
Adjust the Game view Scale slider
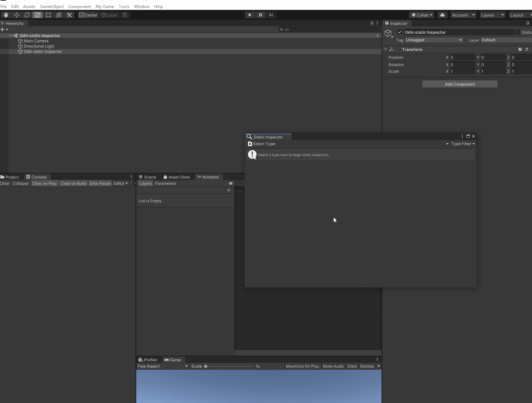tap(205, 366)
